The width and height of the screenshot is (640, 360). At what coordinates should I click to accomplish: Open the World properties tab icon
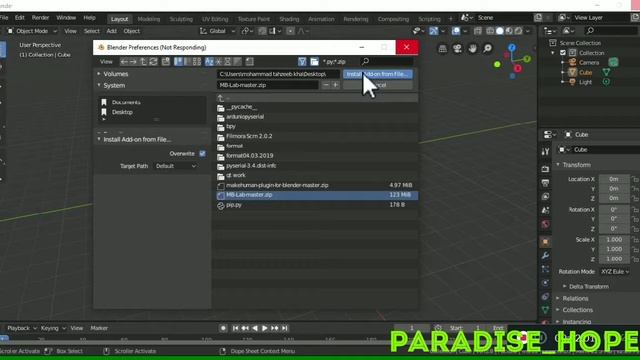coord(545,224)
